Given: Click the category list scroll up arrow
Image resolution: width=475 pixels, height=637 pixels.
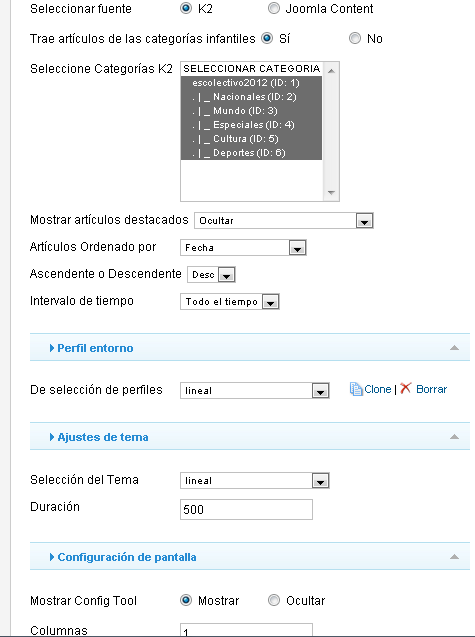Looking at the screenshot, I should point(331,71).
